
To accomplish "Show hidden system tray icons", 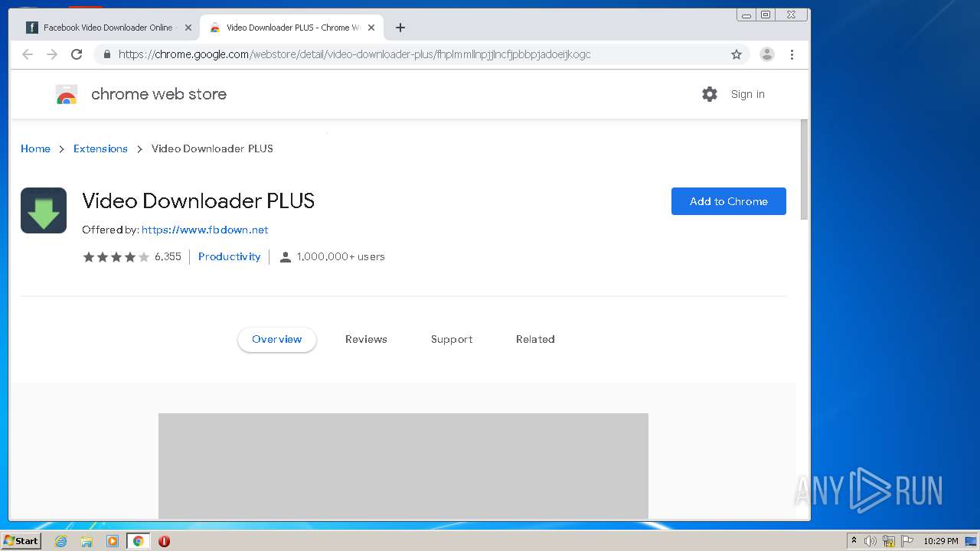I will 854,541.
